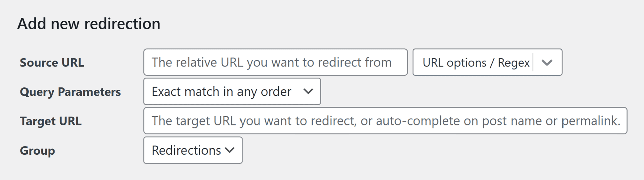Focus the Target URL text field
Image resolution: width=644 pixels, height=180 pixels.
(x=385, y=121)
